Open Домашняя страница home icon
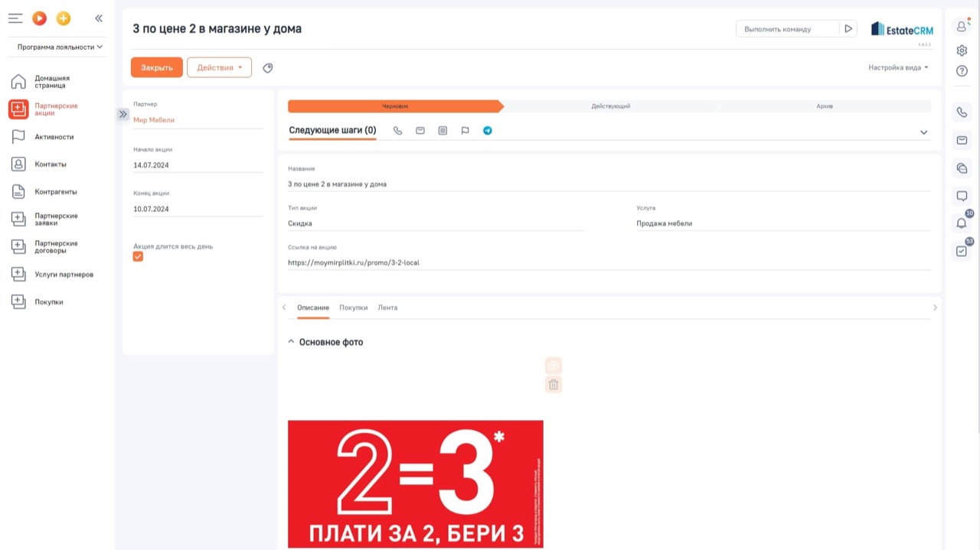This screenshot has width=980, height=550. click(x=18, y=82)
